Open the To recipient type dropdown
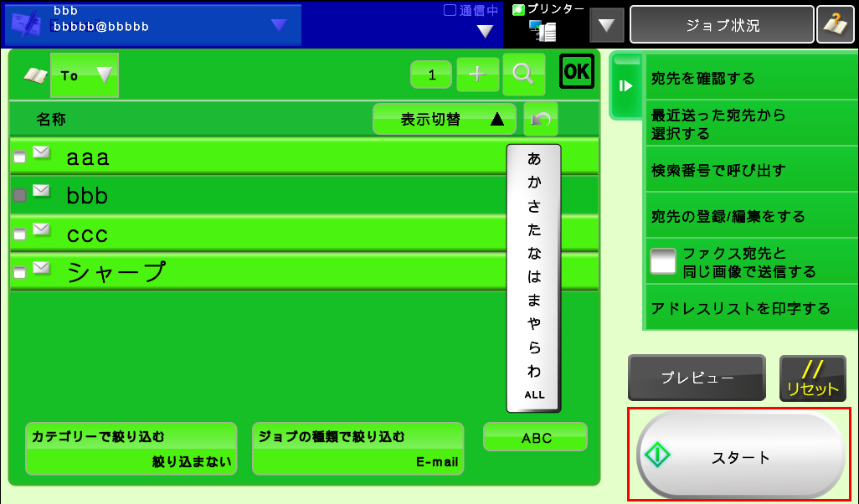Image resolution: width=859 pixels, height=504 pixels. (85, 75)
